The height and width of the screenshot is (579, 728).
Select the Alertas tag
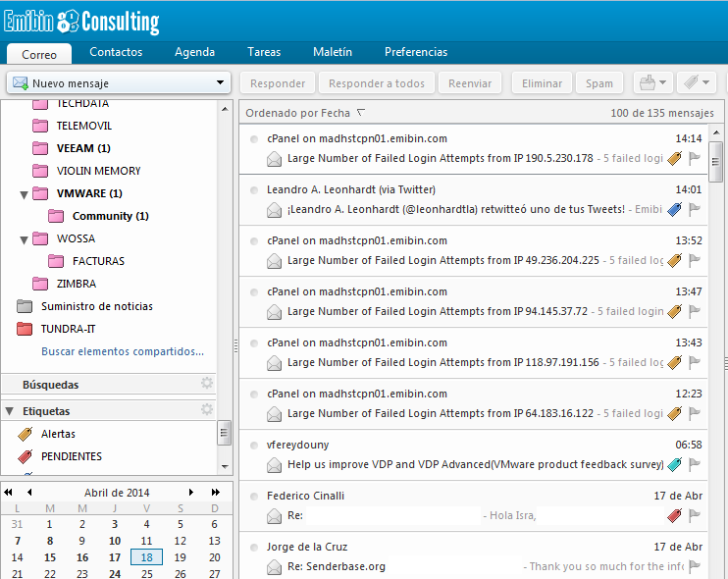point(58,434)
